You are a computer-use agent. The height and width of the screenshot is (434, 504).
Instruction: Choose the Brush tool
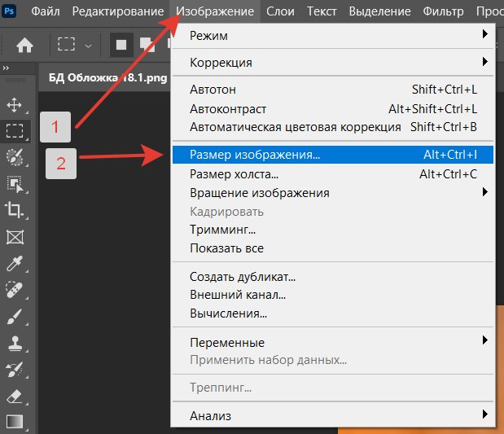(x=15, y=317)
